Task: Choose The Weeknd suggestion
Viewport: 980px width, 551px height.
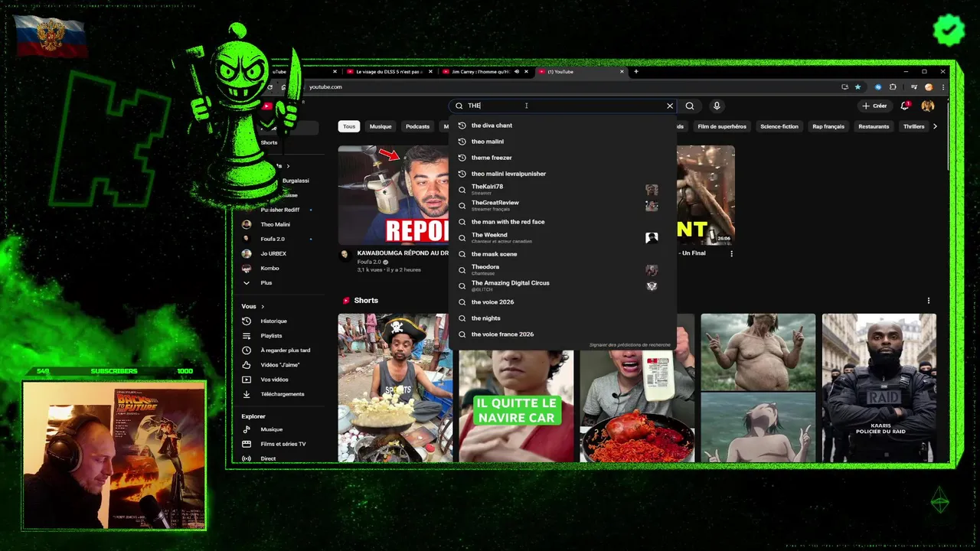Action: pos(563,238)
